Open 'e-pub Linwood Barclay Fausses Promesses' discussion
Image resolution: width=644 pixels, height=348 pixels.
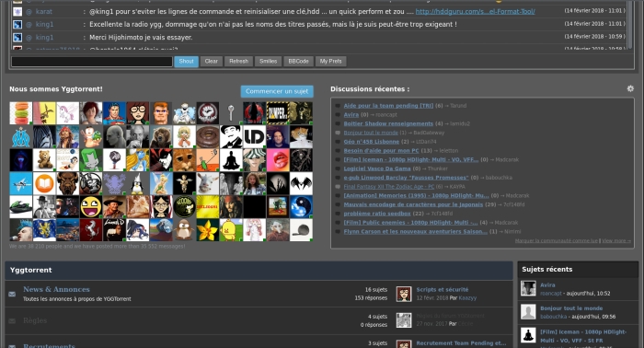[406, 178]
